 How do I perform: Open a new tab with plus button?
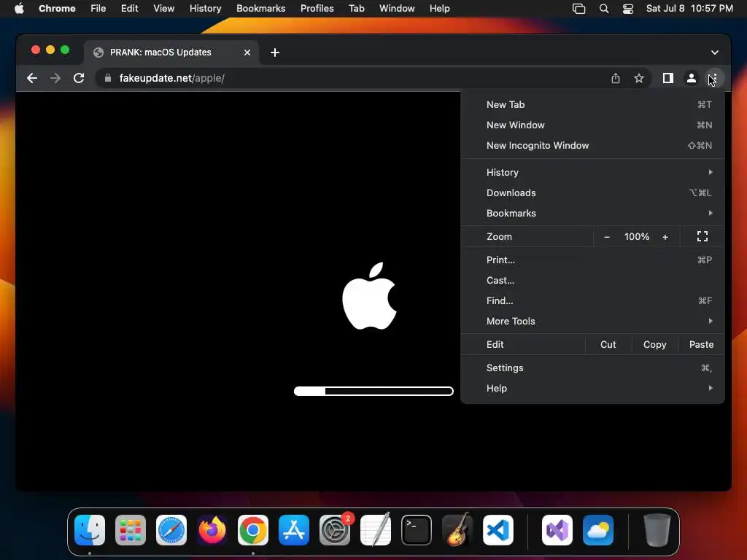click(x=275, y=52)
